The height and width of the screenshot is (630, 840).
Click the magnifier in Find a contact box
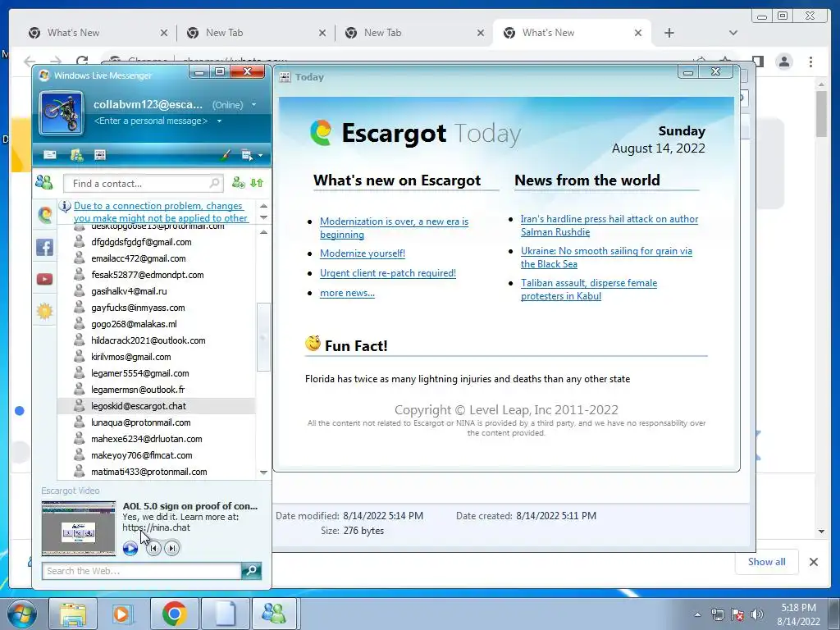point(214,183)
